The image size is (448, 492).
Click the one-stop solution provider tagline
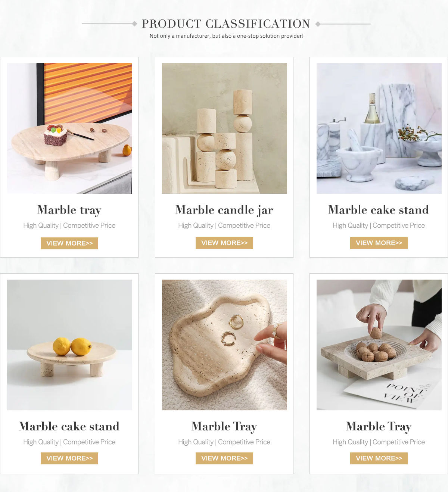(x=227, y=36)
